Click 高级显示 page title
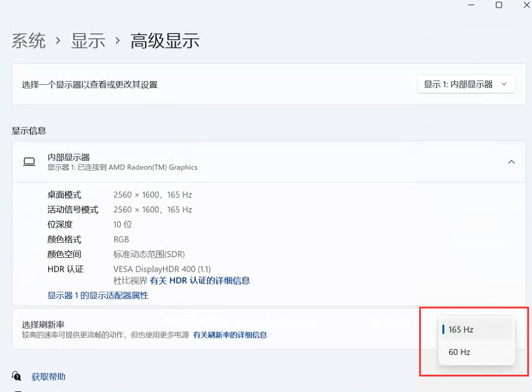The height and width of the screenshot is (392, 532). [165, 41]
